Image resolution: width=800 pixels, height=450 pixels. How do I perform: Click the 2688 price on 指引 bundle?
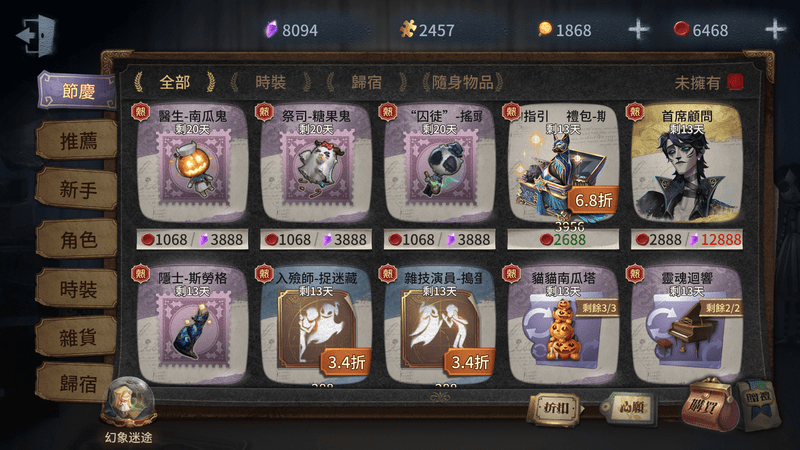[563, 239]
